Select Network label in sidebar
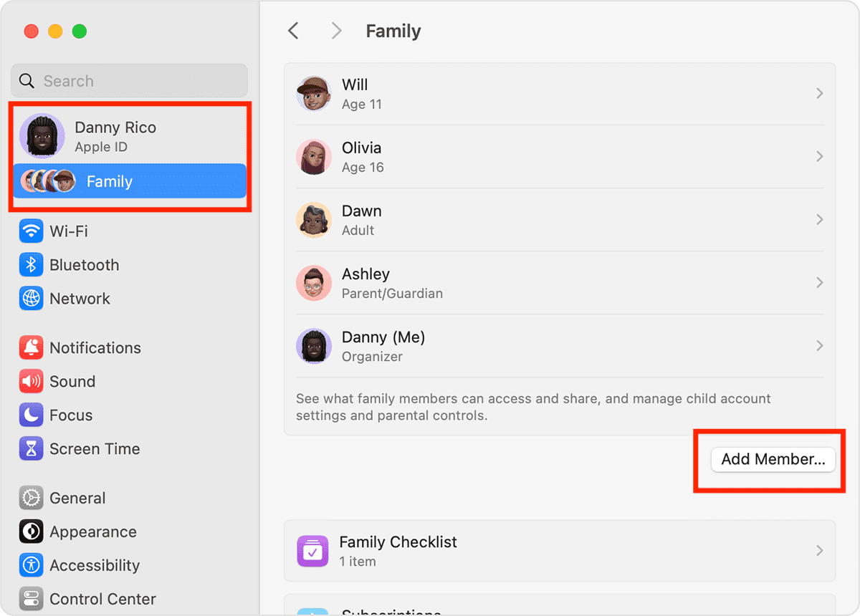Image resolution: width=860 pixels, height=616 pixels. coord(80,299)
